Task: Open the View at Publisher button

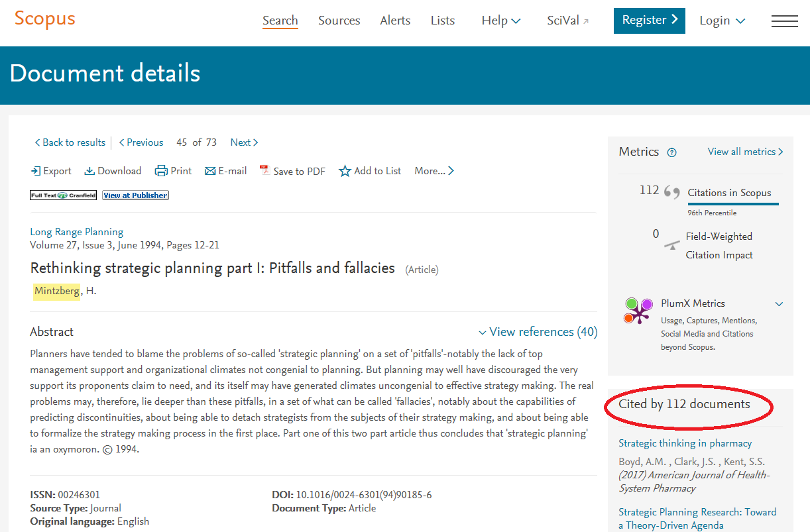Action: [x=135, y=195]
